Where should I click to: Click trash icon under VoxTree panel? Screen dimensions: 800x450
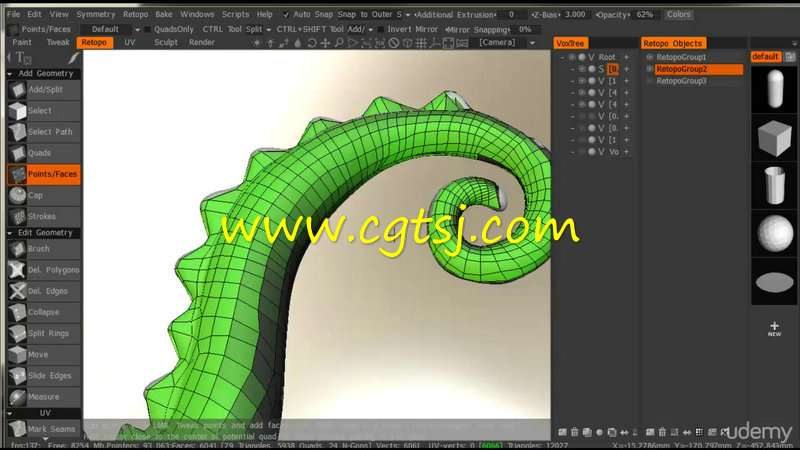pyautogui.click(x=574, y=432)
